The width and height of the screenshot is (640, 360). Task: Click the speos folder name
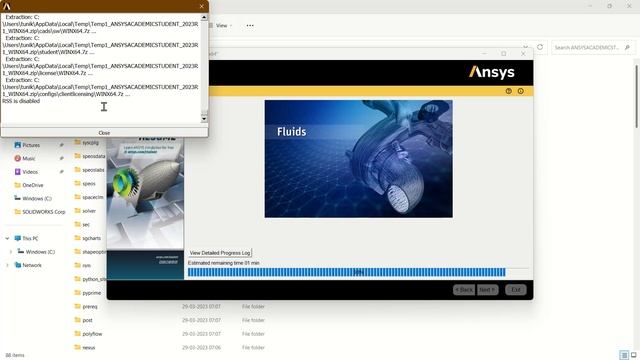[x=89, y=184]
